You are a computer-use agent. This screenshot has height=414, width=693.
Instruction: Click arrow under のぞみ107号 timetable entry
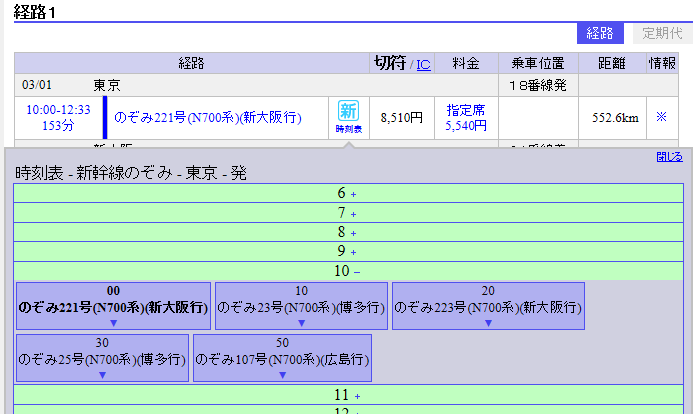pos(282,375)
